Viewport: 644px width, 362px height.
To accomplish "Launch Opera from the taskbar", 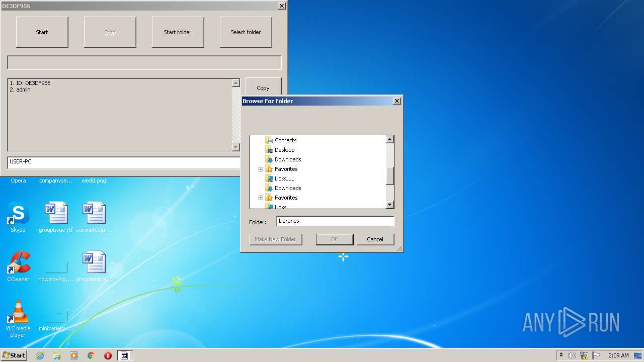I will click(x=108, y=355).
